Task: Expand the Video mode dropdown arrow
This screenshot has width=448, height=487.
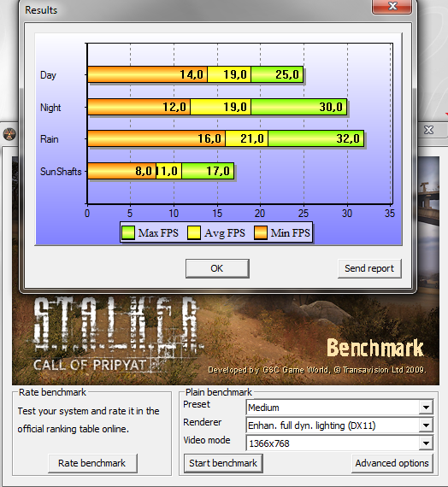Action: [x=426, y=443]
